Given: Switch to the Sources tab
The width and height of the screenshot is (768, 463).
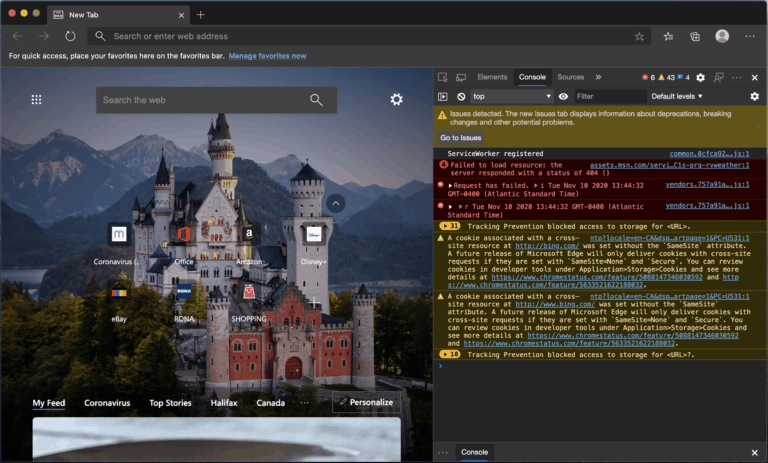Looking at the screenshot, I should (571, 77).
